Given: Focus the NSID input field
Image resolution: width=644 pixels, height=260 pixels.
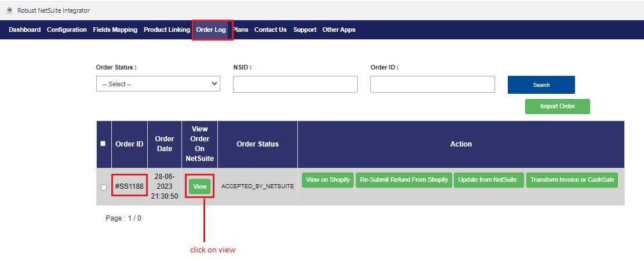Looking at the screenshot, I should tap(295, 84).
